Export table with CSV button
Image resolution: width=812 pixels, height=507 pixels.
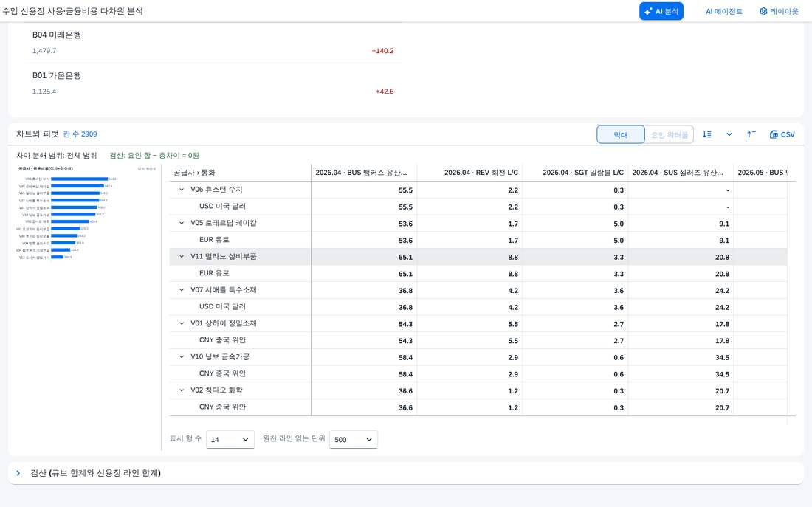click(782, 134)
